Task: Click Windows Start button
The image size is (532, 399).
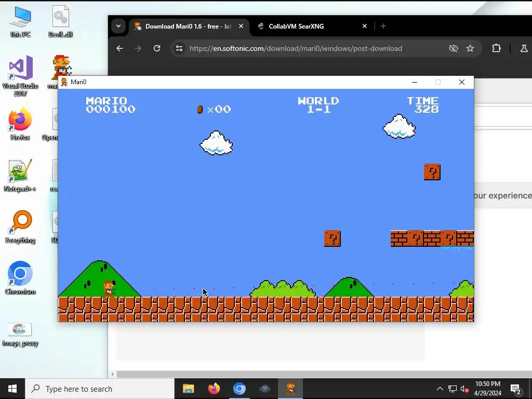Action: coord(12,389)
